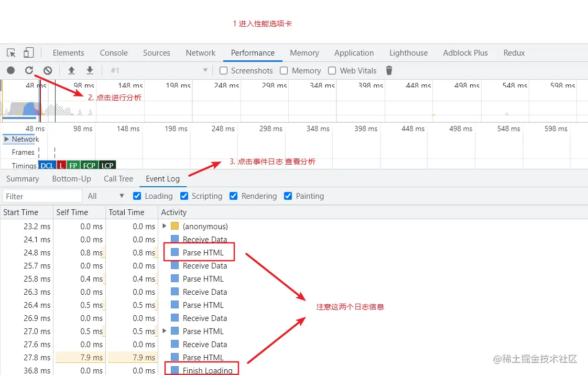Enable the Memory checkbox in toolbar
The height and width of the screenshot is (375, 588).
pos(284,71)
